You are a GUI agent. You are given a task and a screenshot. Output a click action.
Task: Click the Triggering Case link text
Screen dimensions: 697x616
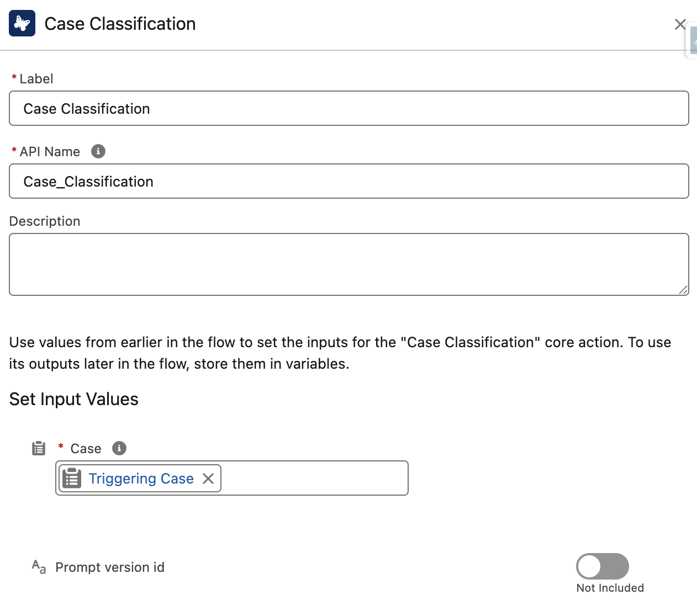(141, 478)
